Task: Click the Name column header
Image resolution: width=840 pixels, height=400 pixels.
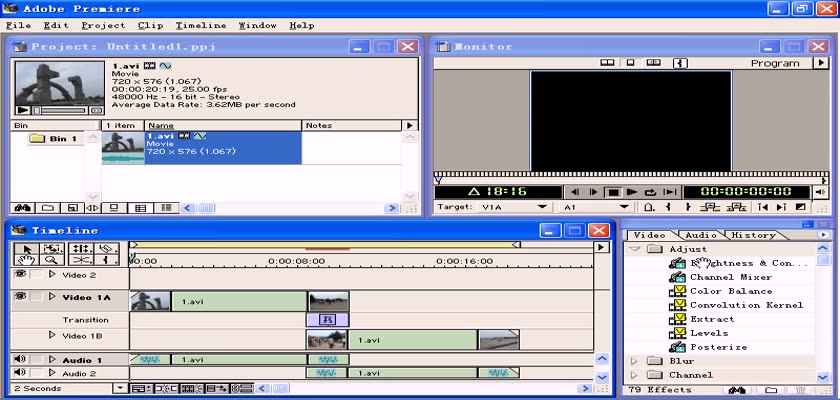Action: [x=223, y=125]
